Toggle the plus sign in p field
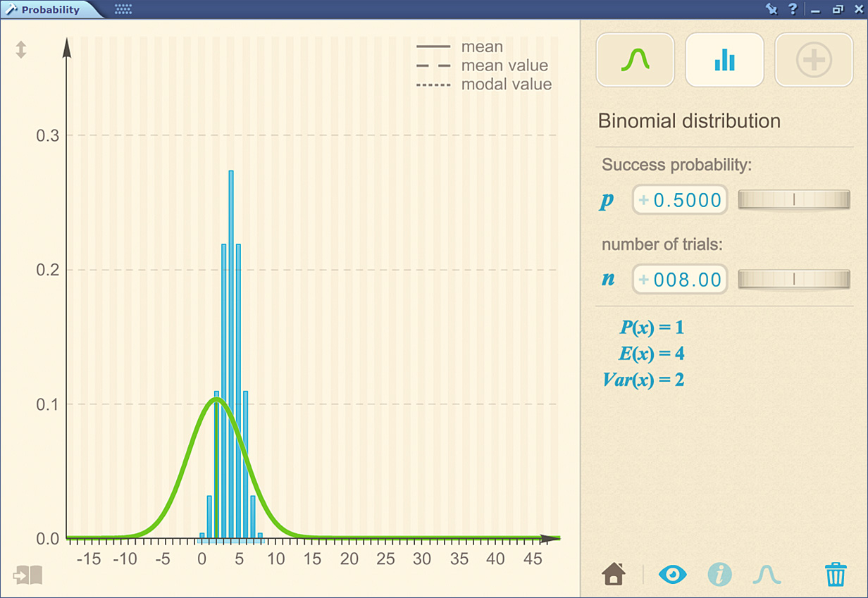Image resolution: width=868 pixels, height=598 pixels. point(643,200)
